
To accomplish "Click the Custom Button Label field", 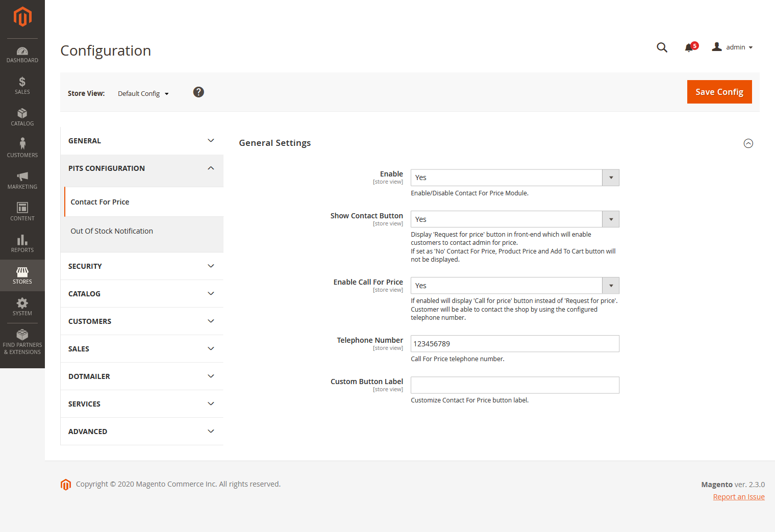I will click(514, 385).
